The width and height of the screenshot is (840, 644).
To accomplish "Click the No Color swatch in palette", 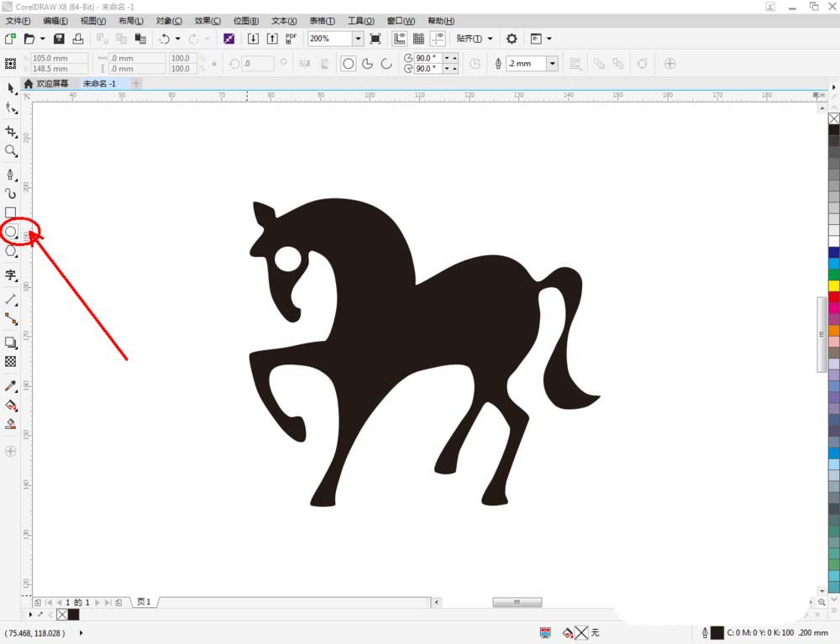I will (x=834, y=118).
